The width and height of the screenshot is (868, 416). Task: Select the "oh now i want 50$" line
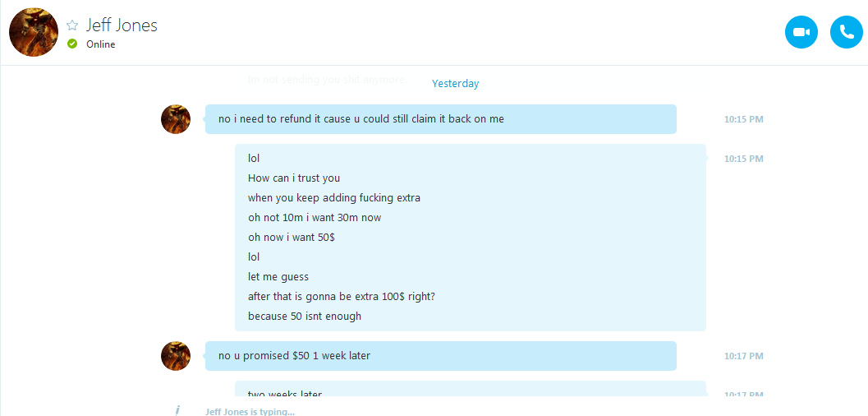(x=292, y=238)
